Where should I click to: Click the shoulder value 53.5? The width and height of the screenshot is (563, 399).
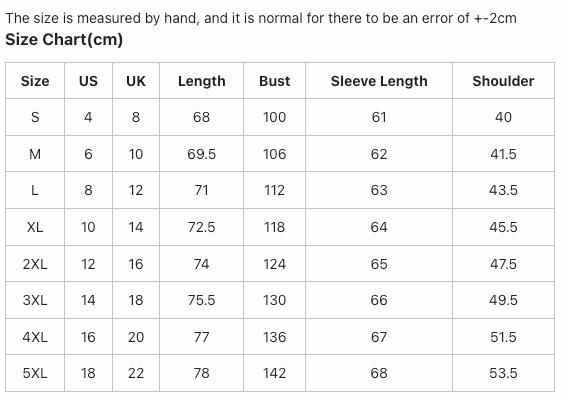503,373
